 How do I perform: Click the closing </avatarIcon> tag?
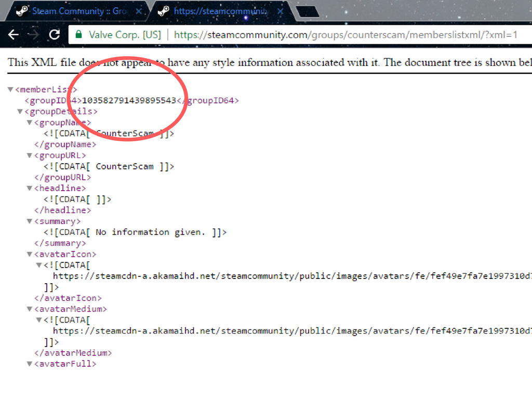(x=68, y=298)
